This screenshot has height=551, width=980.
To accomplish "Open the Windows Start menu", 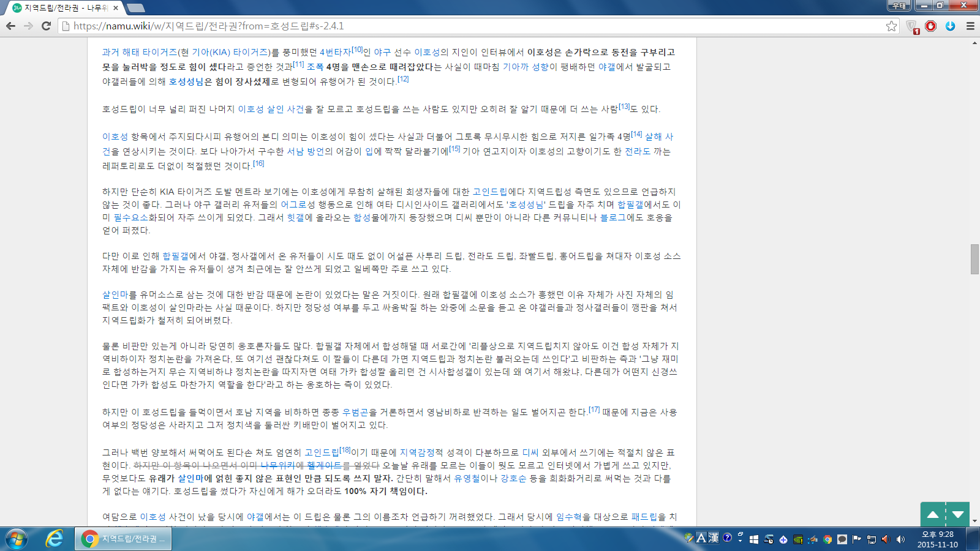I will [x=17, y=539].
